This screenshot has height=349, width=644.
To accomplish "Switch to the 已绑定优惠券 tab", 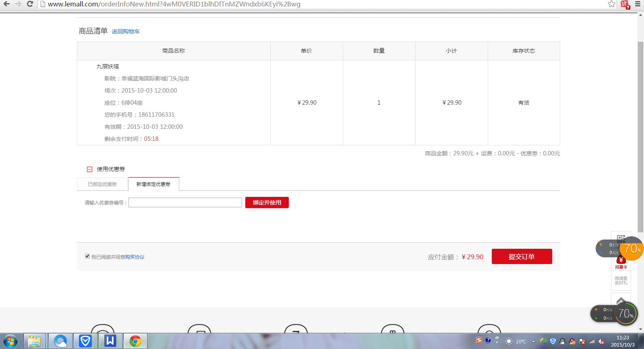I will coord(102,184).
